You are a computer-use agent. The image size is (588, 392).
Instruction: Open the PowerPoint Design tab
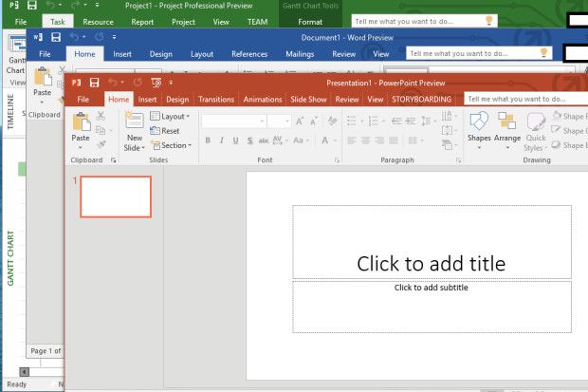point(177,100)
